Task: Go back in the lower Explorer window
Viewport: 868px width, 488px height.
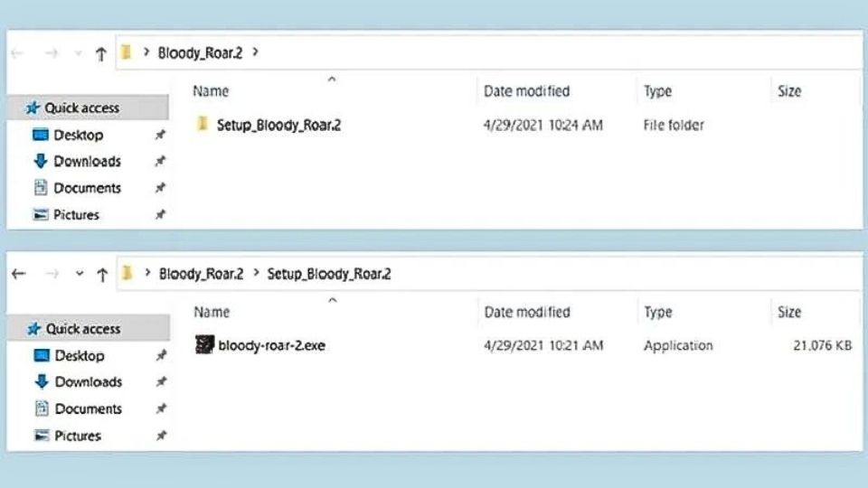Action: (19, 274)
